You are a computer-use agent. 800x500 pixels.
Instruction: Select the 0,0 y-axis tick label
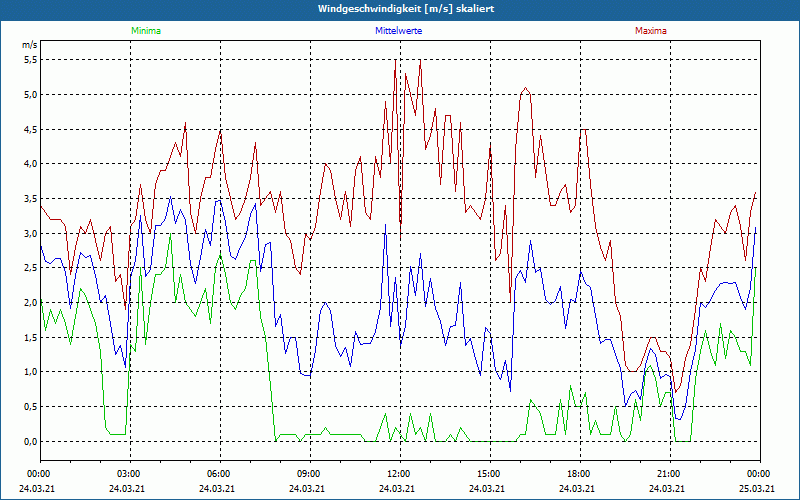click(x=29, y=441)
